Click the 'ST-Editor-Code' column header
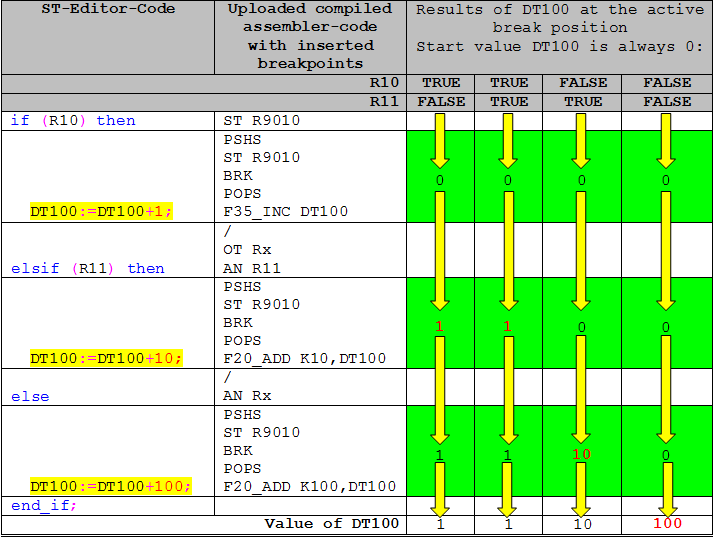 point(108,9)
